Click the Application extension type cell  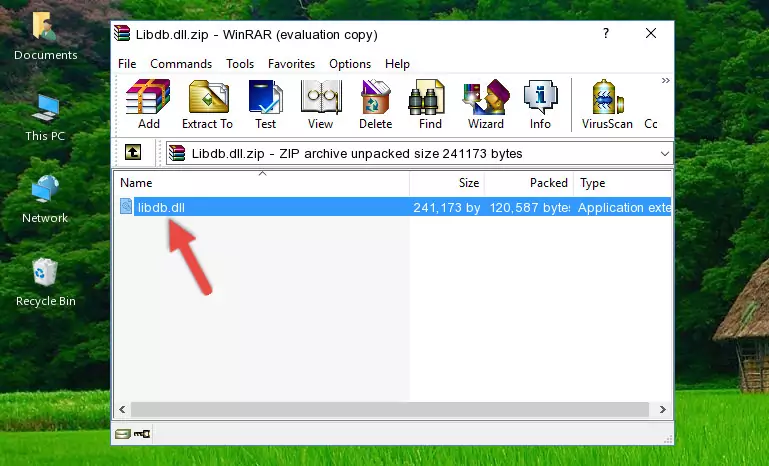(x=624, y=207)
